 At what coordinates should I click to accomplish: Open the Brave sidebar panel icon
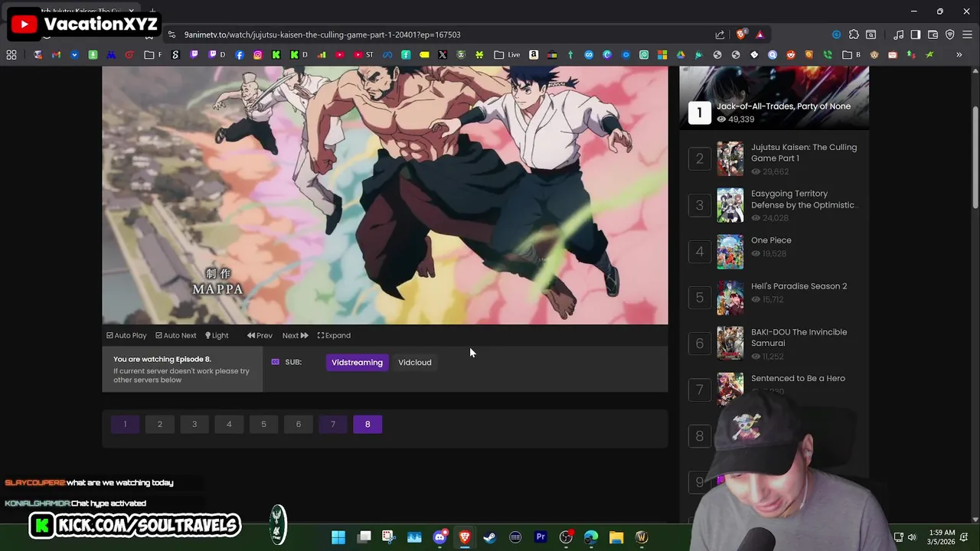(916, 34)
